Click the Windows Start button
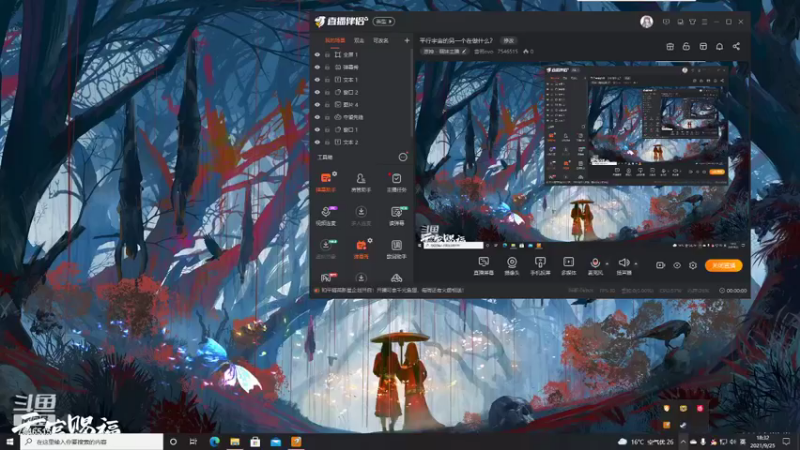This screenshot has width=800, height=450. 10,442
